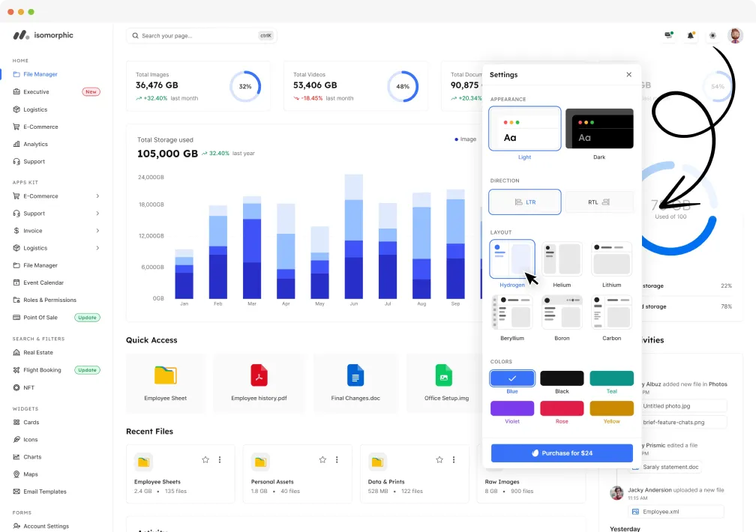Pick the Teal color swatch
This screenshot has height=532, width=756.
(612, 378)
